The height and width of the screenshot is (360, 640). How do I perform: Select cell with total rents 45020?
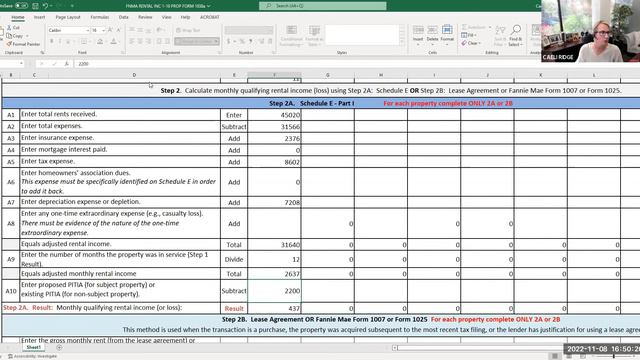coord(274,115)
